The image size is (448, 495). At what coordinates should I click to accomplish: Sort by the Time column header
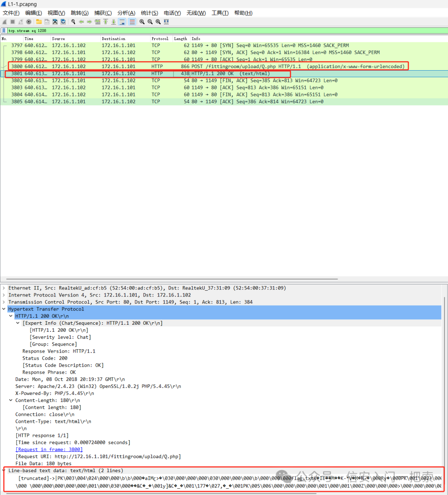click(x=37, y=39)
